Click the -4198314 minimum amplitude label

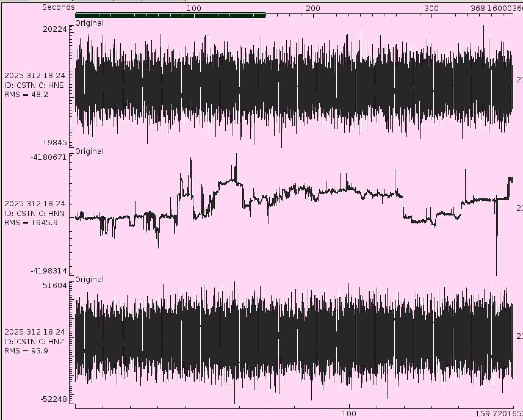point(49,271)
